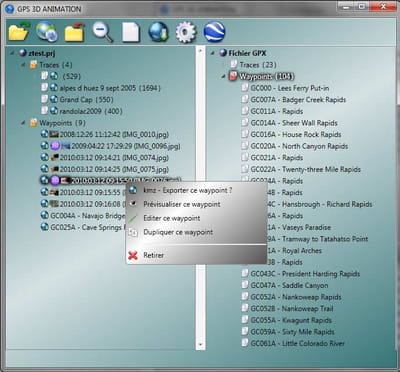This screenshot has height=372, width=400.
Task: Click document icon beside GC061A Little Colorado River
Action: click(x=245, y=343)
